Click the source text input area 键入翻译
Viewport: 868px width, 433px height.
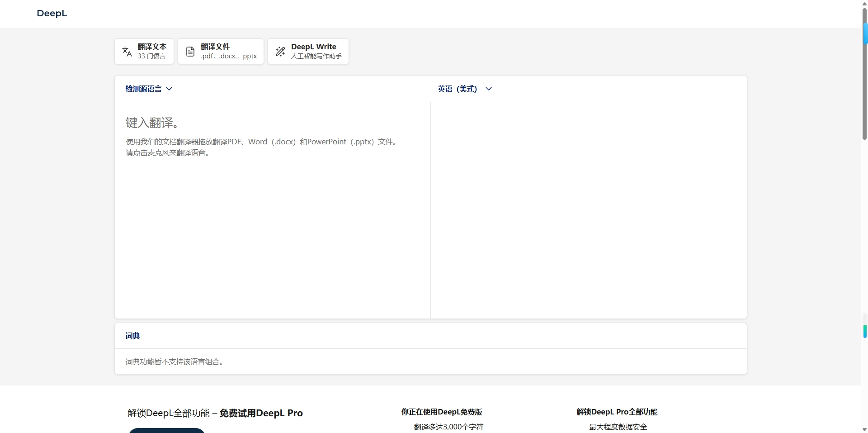click(273, 210)
